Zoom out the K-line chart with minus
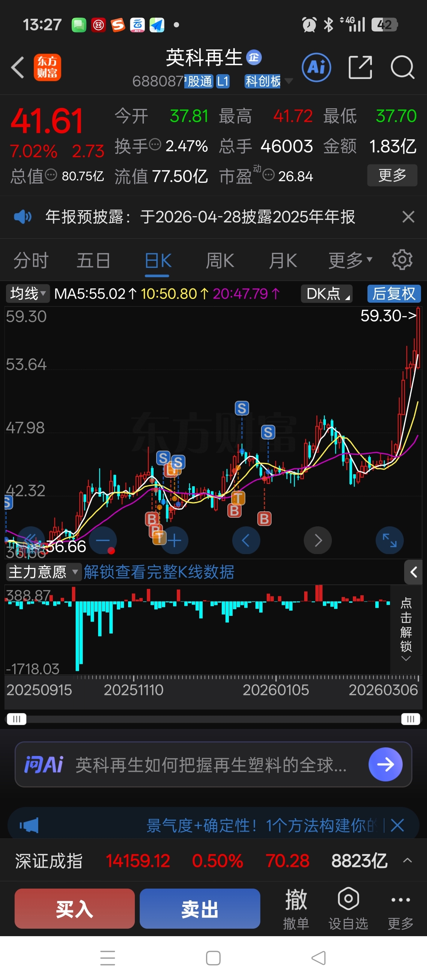 pos(103,540)
